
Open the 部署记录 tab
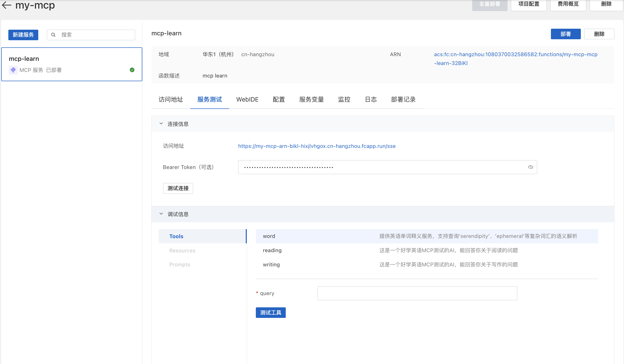pyautogui.click(x=403, y=99)
